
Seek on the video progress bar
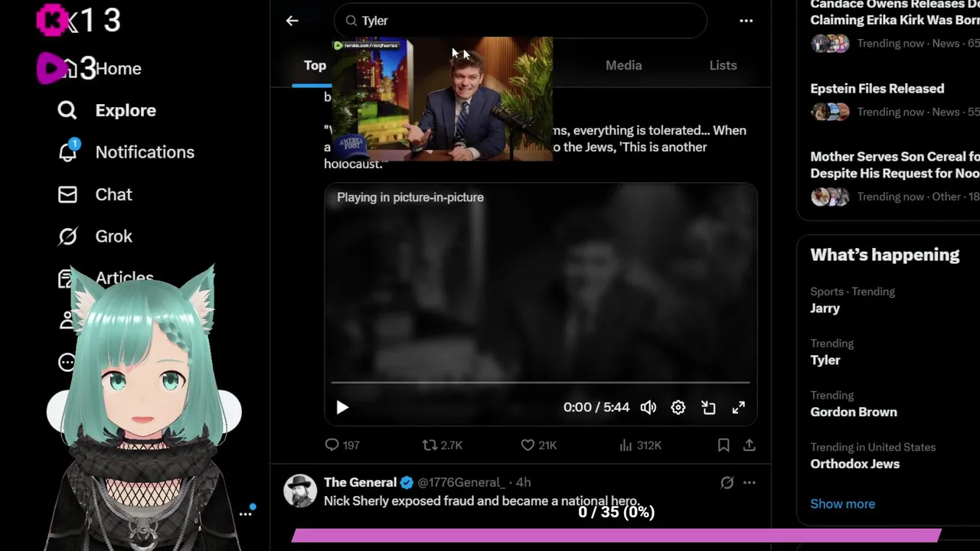click(541, 382)
